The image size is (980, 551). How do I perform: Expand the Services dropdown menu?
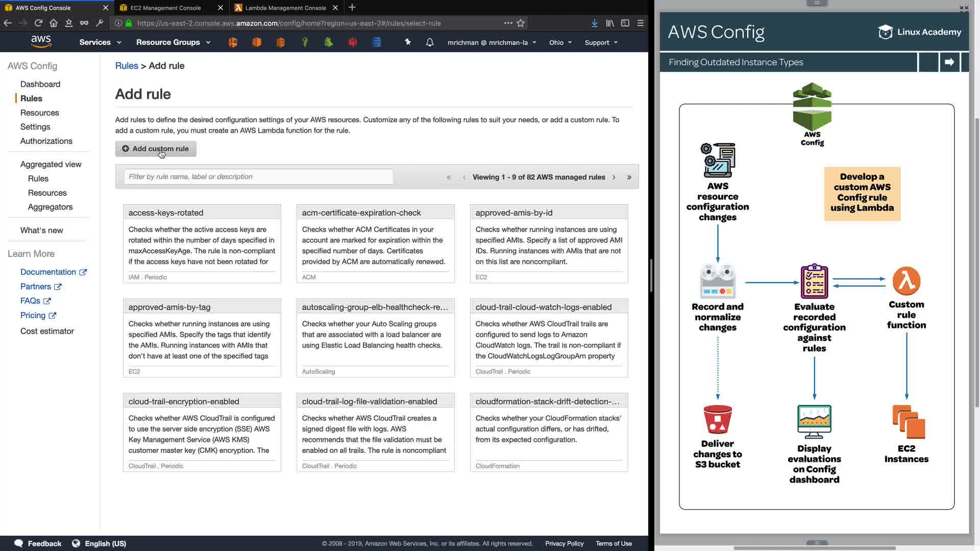tap(100, 42)
